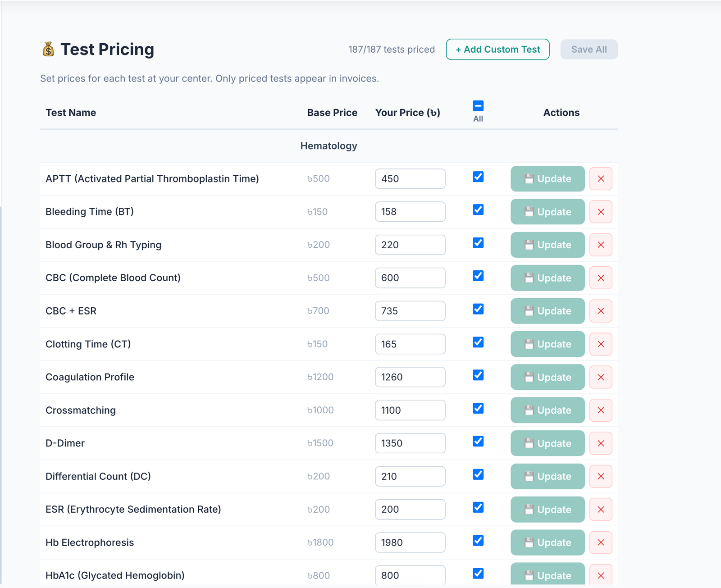The height and width of the screenshot is (588, 721).
Task: Update Bleeding Time (BT) price
Action: (548, 212)
